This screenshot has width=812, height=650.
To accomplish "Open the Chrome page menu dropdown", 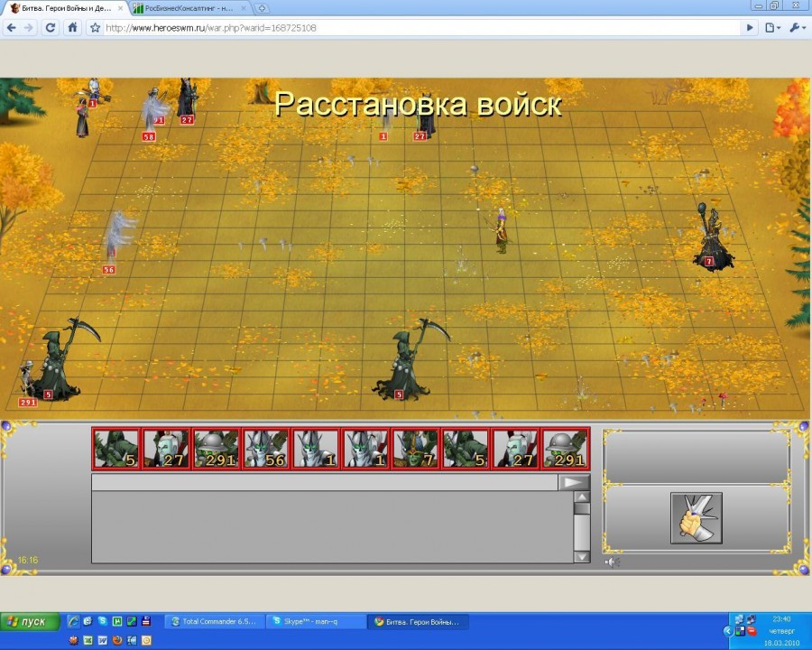I will click(772, 28).
